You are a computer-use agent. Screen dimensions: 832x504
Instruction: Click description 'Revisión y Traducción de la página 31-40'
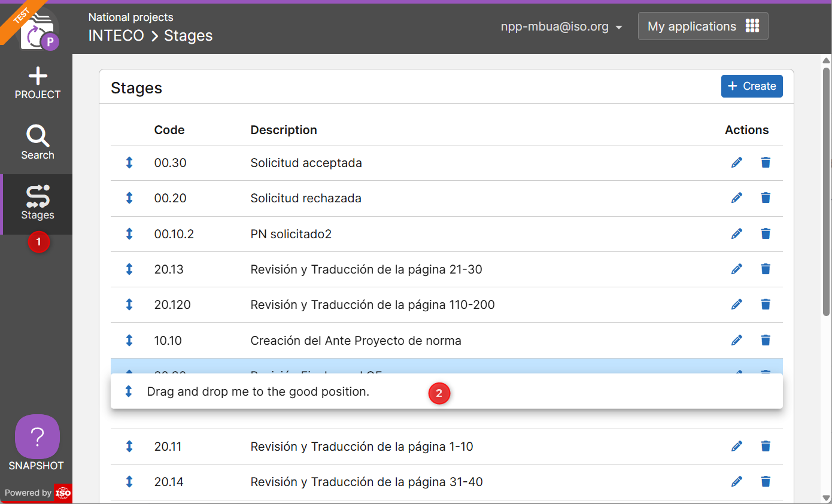(366, 482)
